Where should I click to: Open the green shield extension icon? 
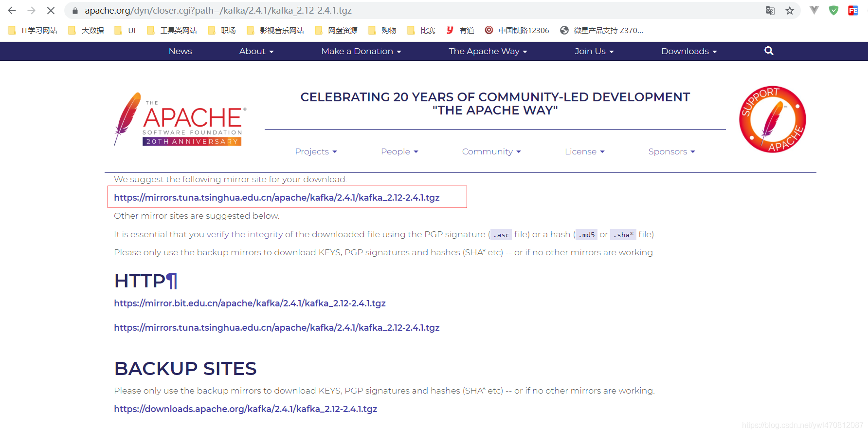point(833,10)
